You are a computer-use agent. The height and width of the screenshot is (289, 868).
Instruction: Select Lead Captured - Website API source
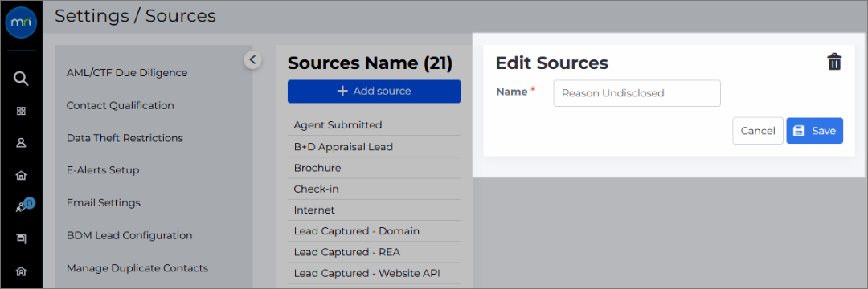[x=375, y=274]
